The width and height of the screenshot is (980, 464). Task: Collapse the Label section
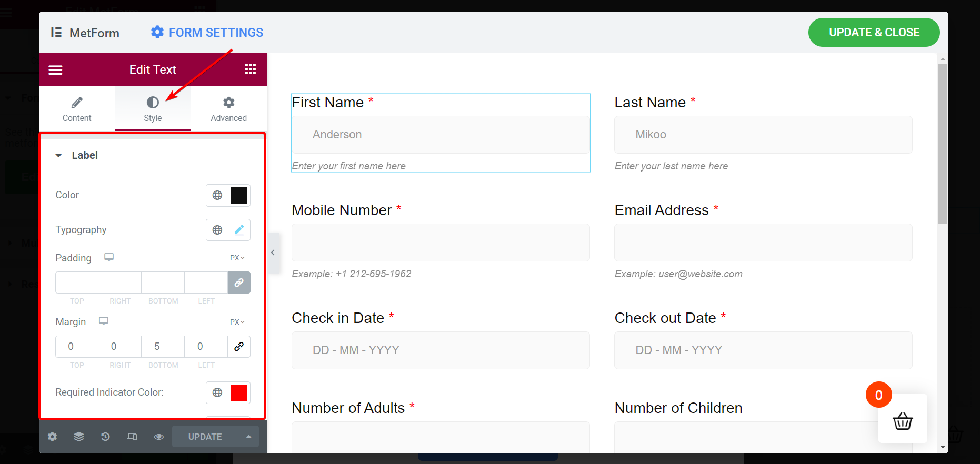pyautogui.click(x=77, y=155)
